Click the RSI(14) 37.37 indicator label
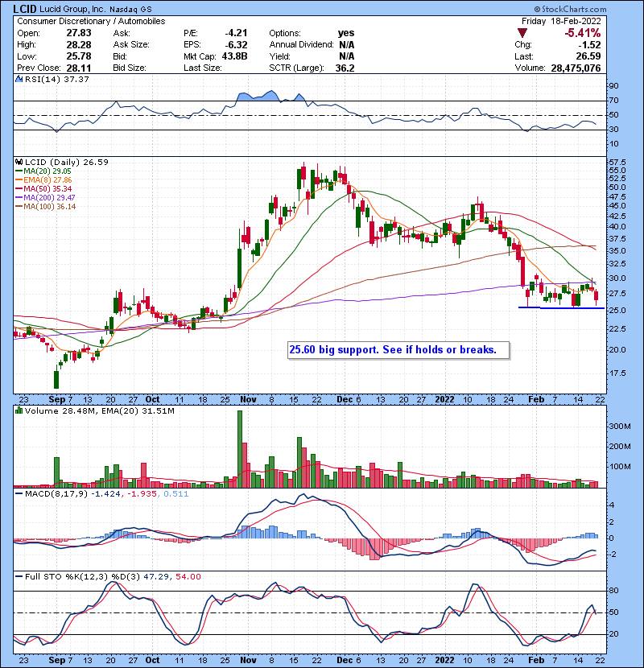 57,79
